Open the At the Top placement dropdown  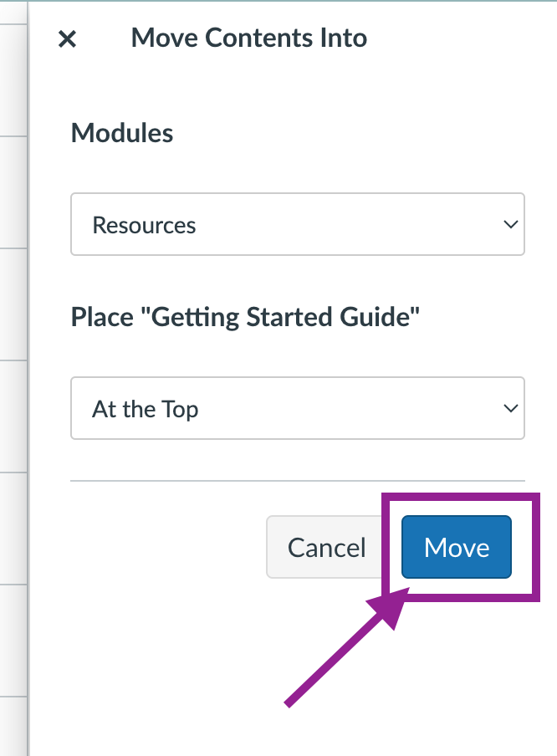click(298, 408)
